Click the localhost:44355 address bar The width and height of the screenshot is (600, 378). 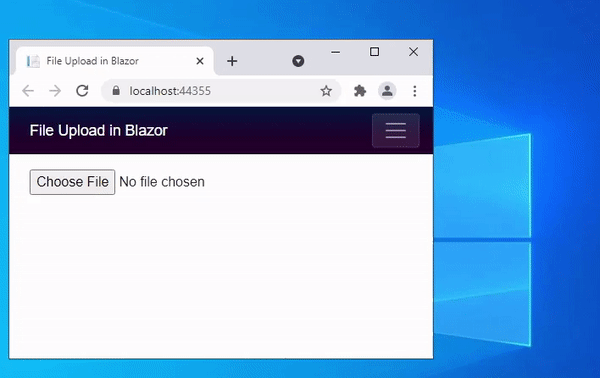click(221, 91)
